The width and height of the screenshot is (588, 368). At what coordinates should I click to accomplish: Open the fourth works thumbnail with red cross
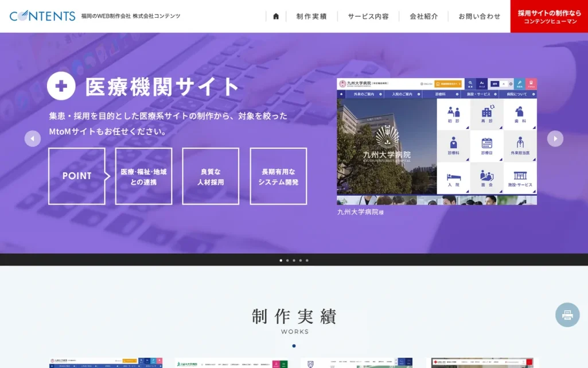click(x=482, y=363)
